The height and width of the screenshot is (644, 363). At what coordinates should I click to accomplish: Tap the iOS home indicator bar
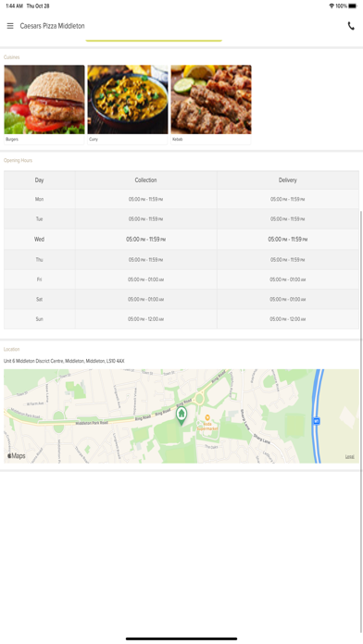181,638
